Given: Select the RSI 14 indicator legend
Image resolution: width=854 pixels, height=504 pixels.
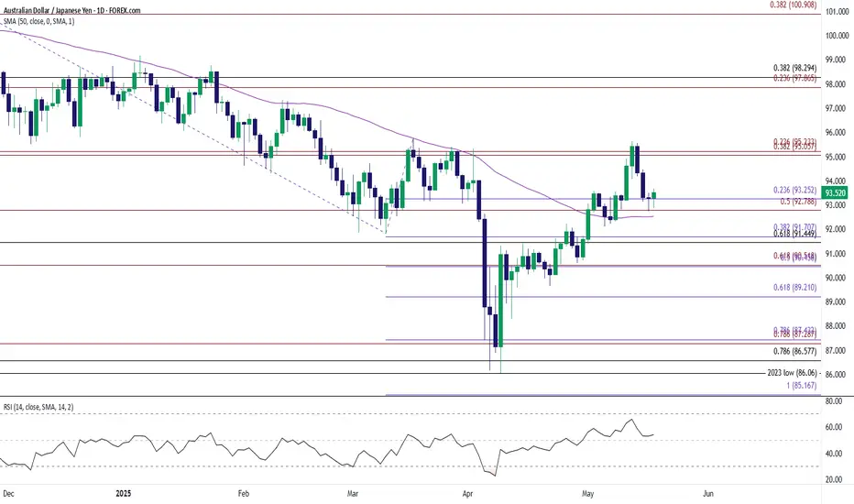Looking at the screenshot, I should 38,407.
